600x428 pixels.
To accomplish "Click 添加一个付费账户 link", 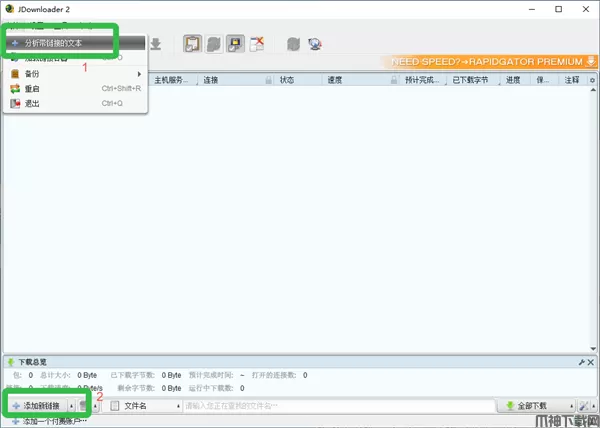I will tap(49, 421).
